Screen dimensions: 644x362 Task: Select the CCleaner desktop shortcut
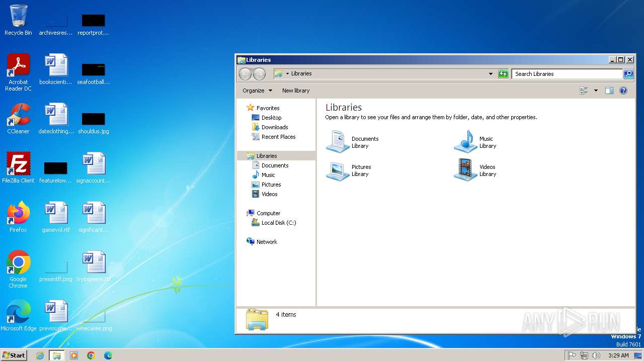pos(18,119)
